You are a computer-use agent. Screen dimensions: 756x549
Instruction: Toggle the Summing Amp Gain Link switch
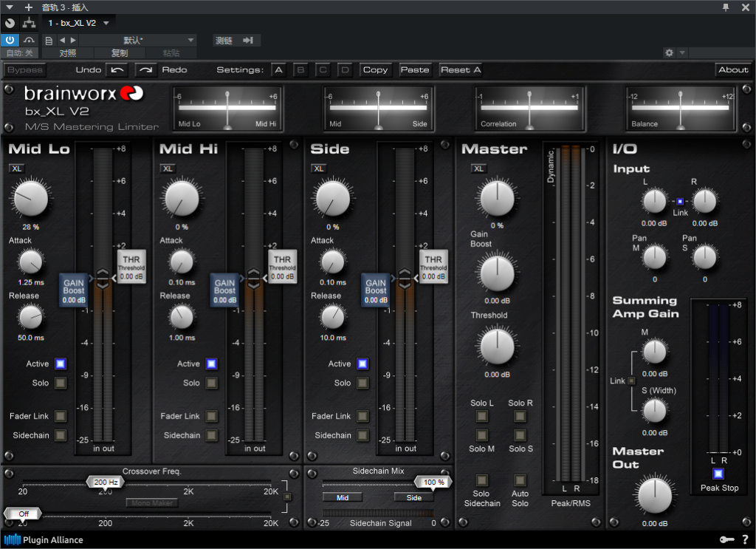tap(631, 381)
